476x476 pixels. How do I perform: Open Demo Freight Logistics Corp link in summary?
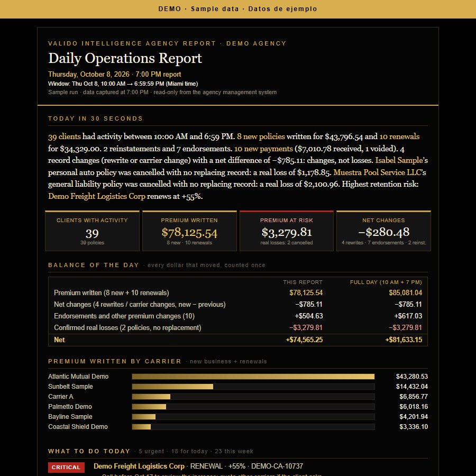pos(97,196)
